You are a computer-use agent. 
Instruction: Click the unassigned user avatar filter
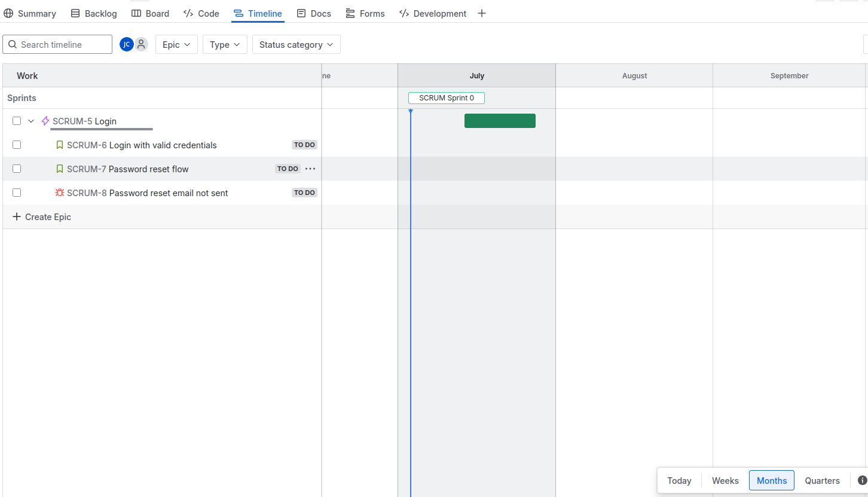click(141, 44)
